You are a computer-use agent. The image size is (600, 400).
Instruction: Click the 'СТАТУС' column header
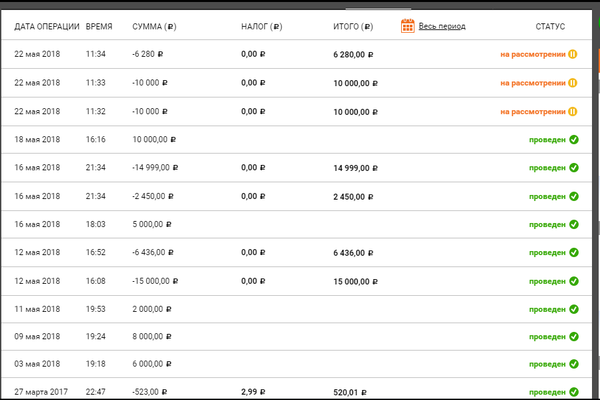click(550, 27)
